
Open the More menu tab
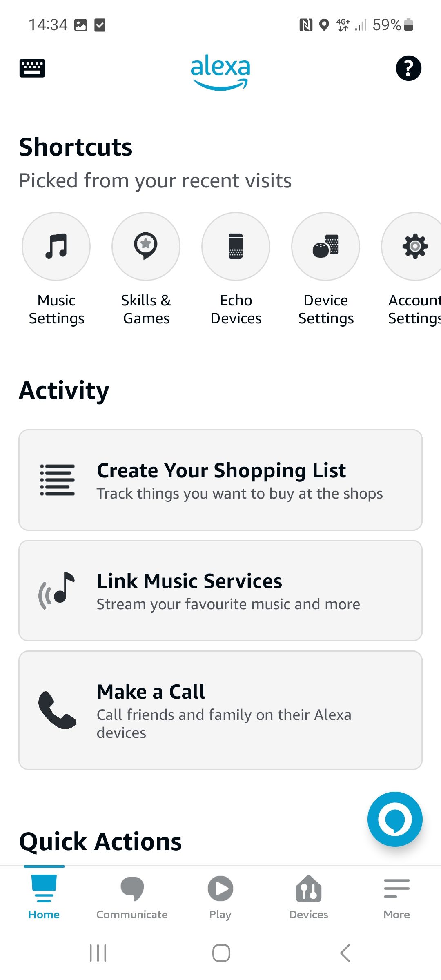[x=396, y=897]
